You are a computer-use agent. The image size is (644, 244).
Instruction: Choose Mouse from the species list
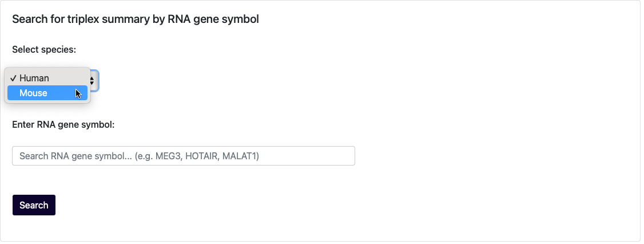(47, 93)
